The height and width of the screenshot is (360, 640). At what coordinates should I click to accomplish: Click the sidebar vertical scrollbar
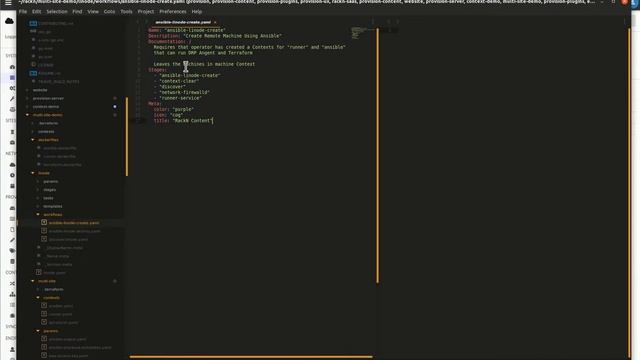point(127,136)
